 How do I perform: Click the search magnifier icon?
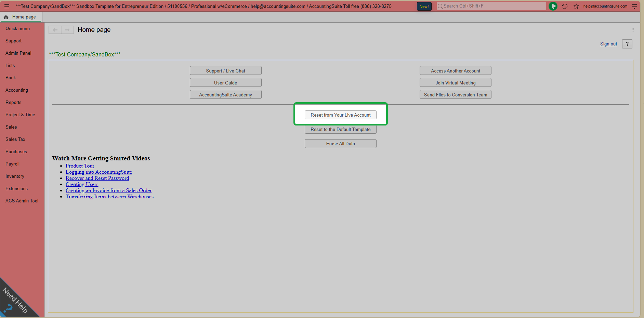[x=440, y=6]
